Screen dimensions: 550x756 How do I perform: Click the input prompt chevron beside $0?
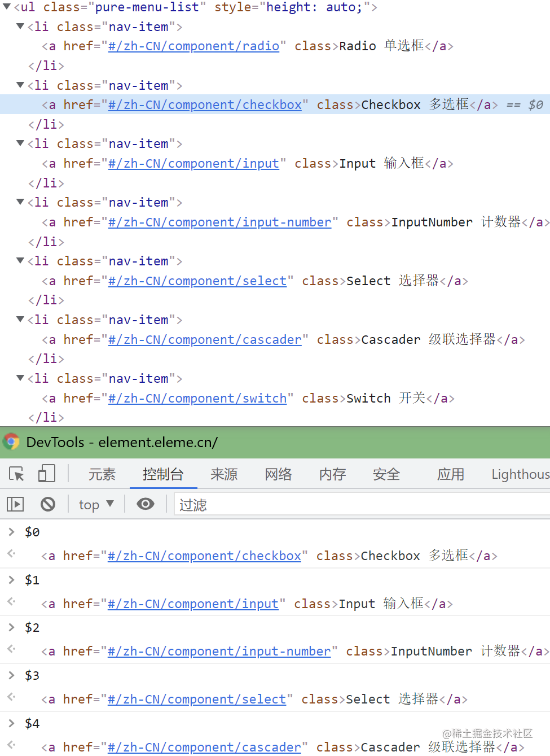pos(11,531)
